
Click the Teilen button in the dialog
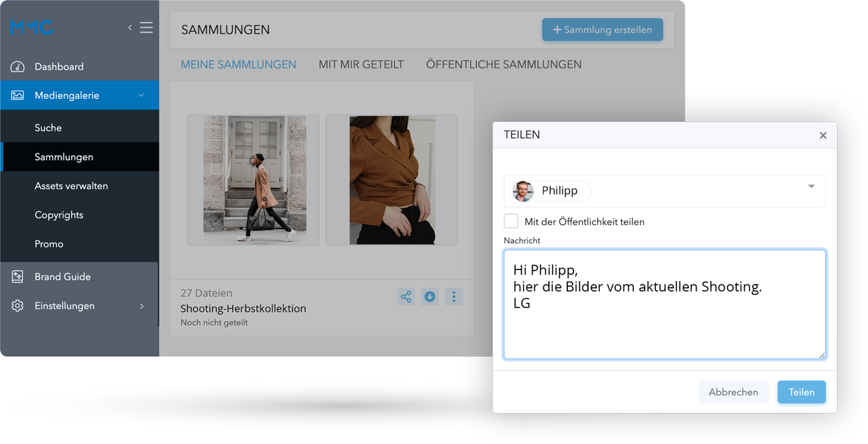click(801, 392)
